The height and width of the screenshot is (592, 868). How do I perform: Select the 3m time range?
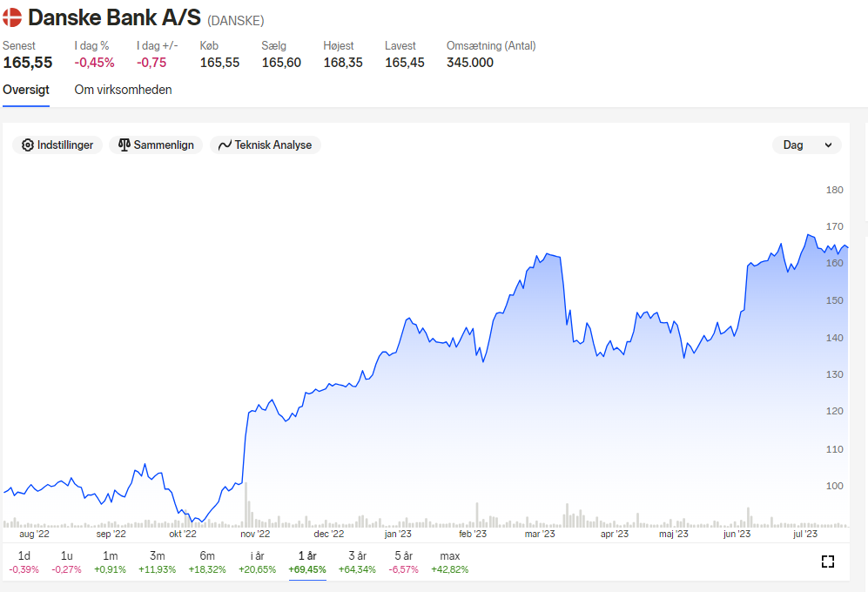(x=158, y=562)
